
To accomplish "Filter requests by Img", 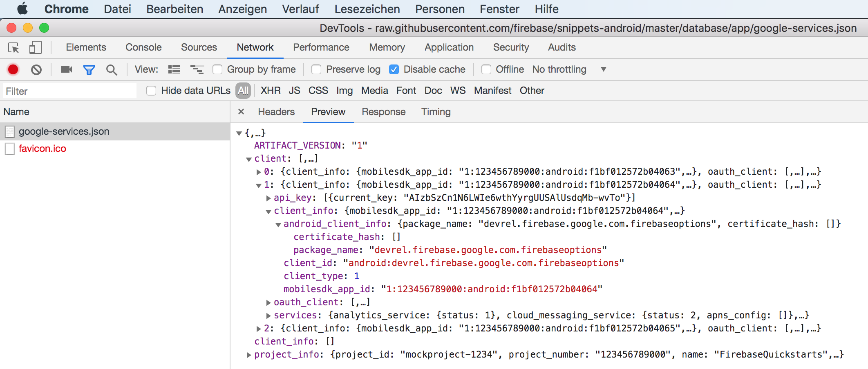I will pyautogui.click(x=345, y=91).
